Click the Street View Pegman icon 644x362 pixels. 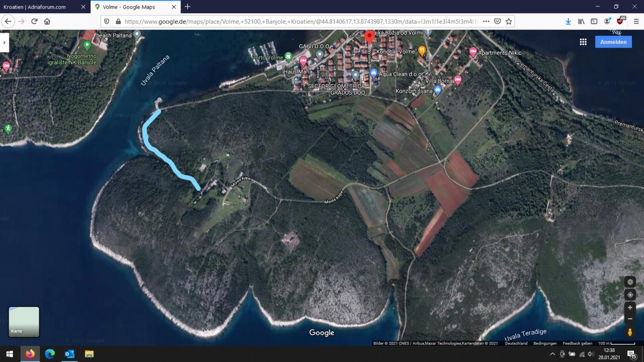point(630,332)
